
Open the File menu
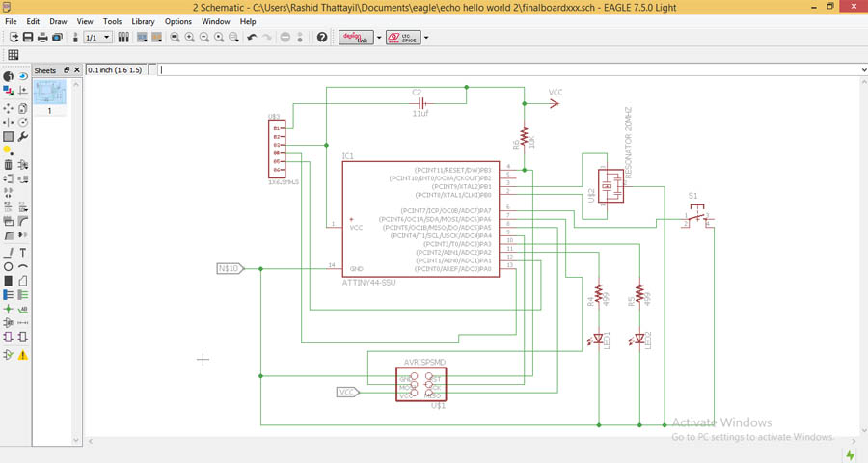[x=11, y=21]
